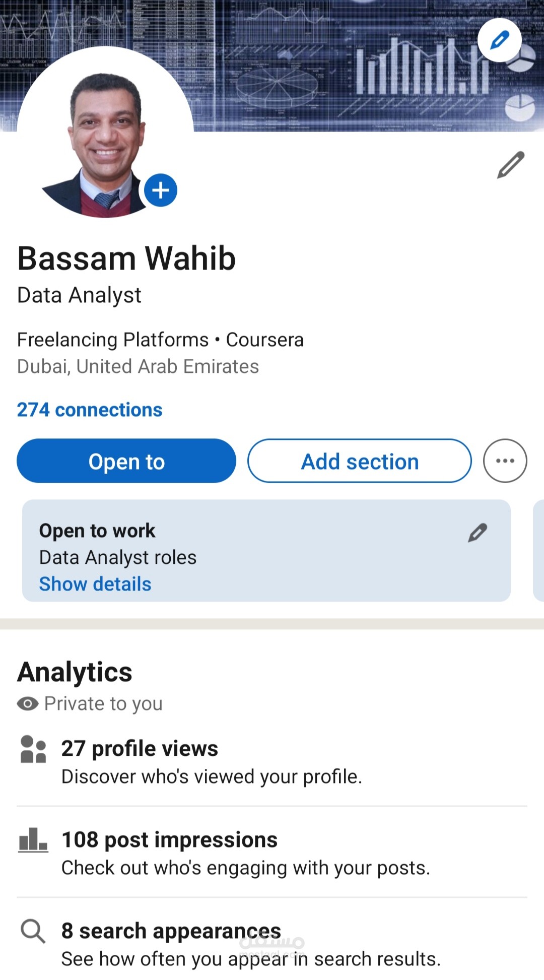The width and height of the screenshot is (544, 980).
Task: Click the Add section button
Action: pyautogui.click(x=360, y=461)
